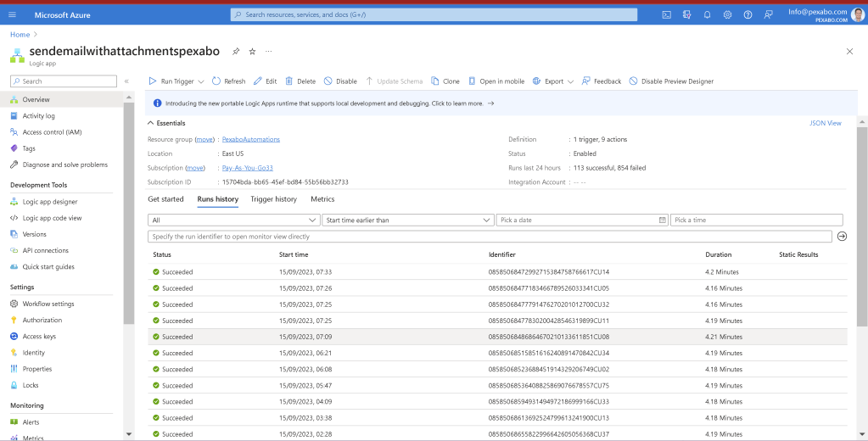The height and width of the screenshot is (441, 868).
Task: Click Feedback in the command bar
Action: (x=602, y=81)
